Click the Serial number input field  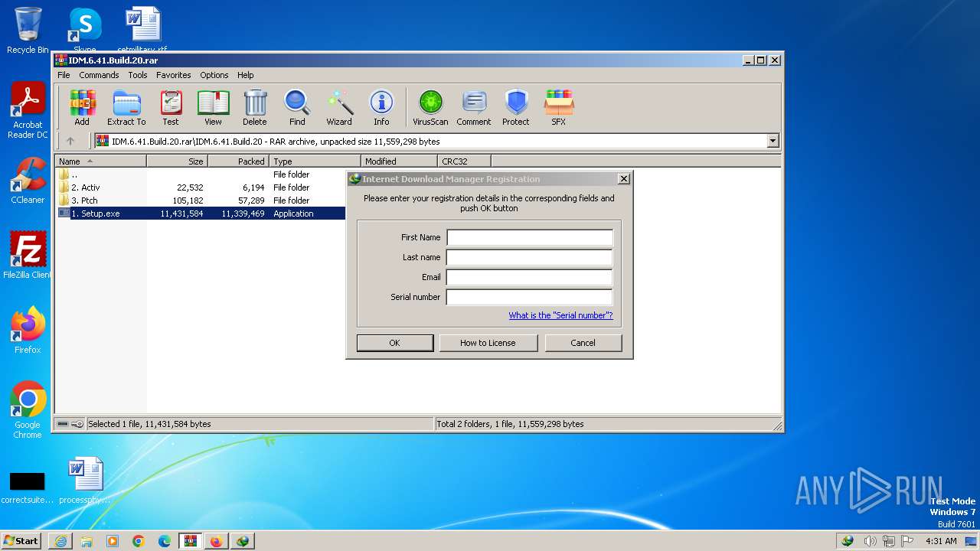tap(530, 297)
